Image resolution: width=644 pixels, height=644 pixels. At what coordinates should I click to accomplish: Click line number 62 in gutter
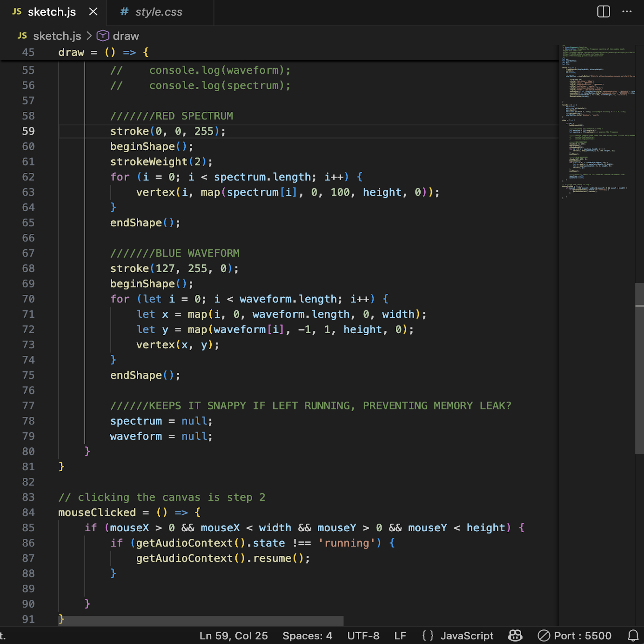(x=28, y=177)
